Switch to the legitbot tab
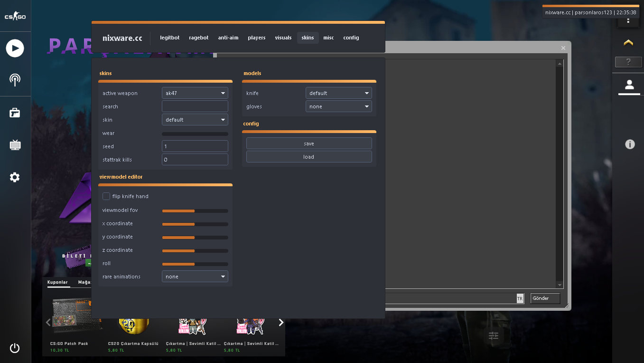The image size is (644, 363). click(x=170, y=38)
